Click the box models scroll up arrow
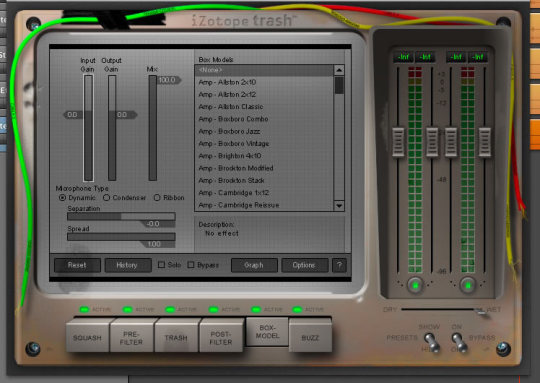This screenshot has width=540, height=383. click(x=339, y=70)
